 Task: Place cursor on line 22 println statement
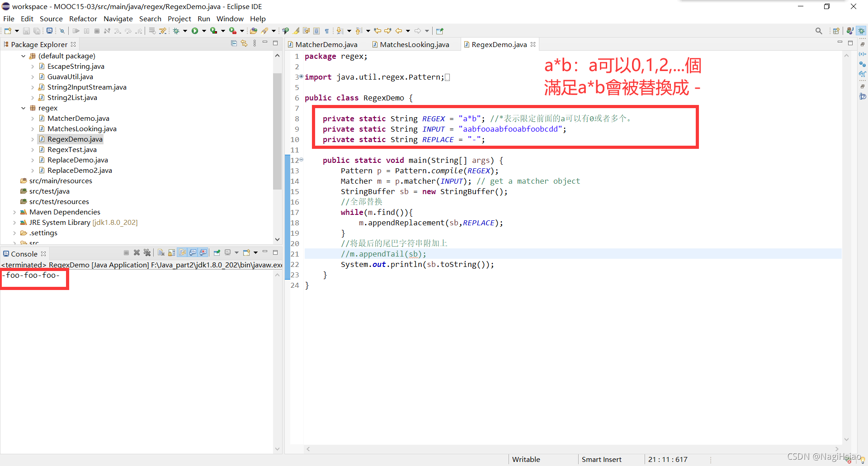point(417,265)
